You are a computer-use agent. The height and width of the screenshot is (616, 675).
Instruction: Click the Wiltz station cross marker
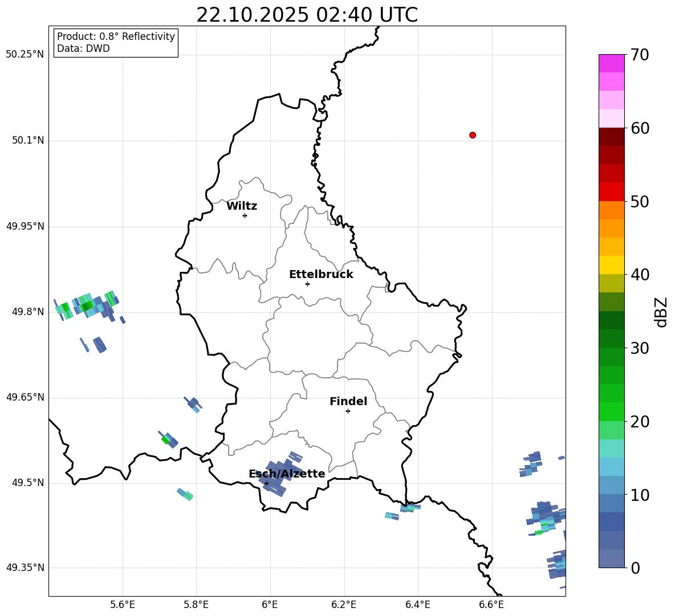[245, 215]
